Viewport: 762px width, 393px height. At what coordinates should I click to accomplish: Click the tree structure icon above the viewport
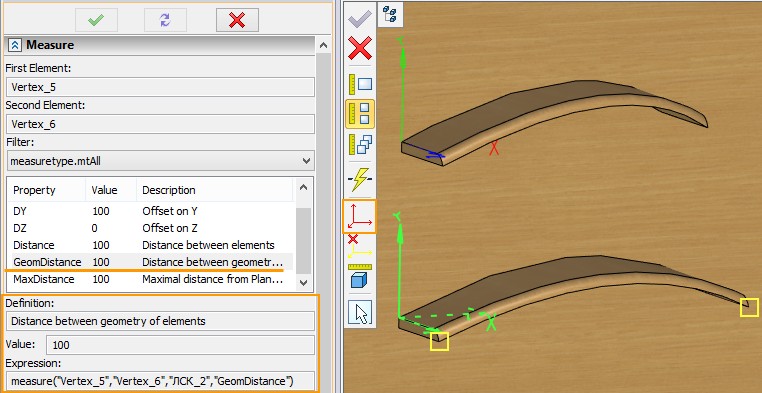(390, 14)
